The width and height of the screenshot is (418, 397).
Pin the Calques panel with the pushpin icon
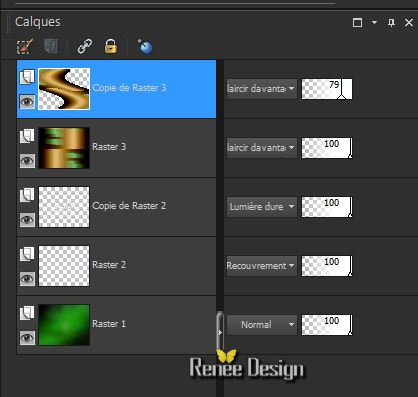click(x=391, y=23)
